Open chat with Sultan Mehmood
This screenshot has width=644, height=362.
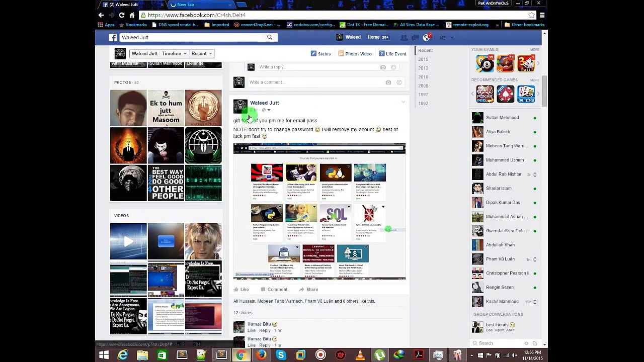tap(505, 118)
